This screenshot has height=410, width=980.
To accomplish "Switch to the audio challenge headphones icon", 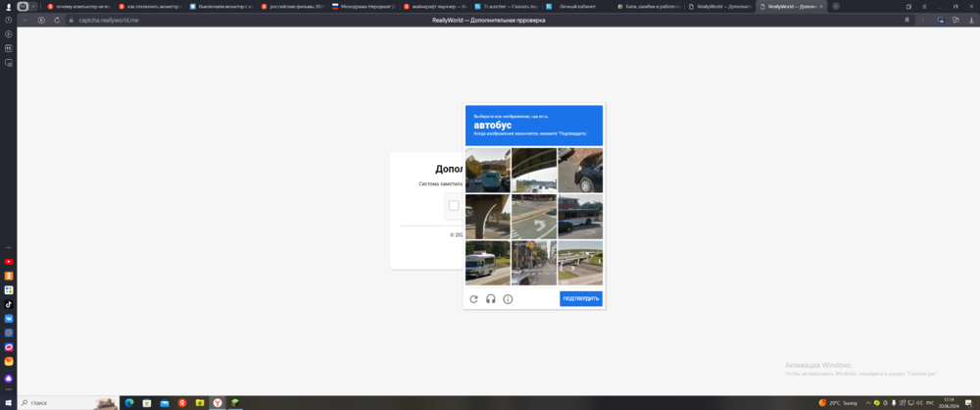I will pos(491,299).
